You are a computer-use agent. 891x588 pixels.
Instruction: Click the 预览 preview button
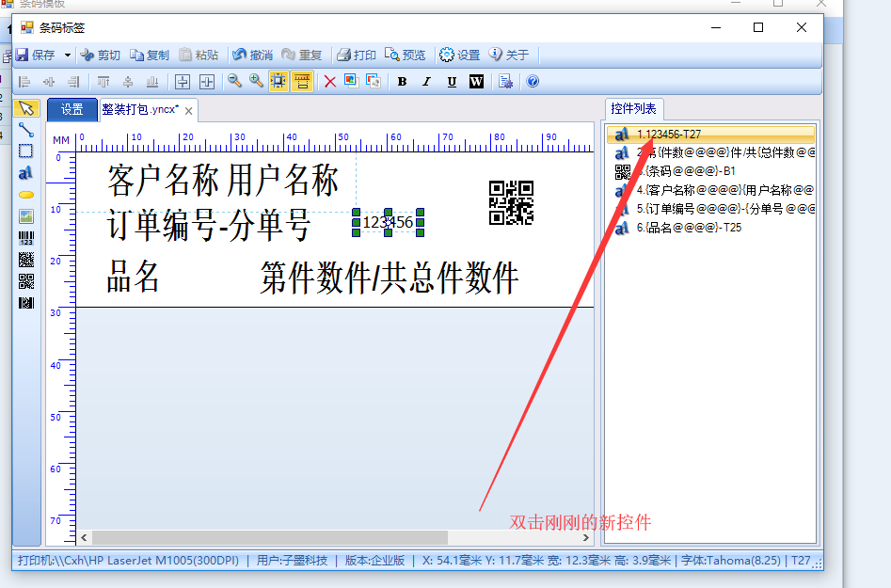[x=406, y=56]
